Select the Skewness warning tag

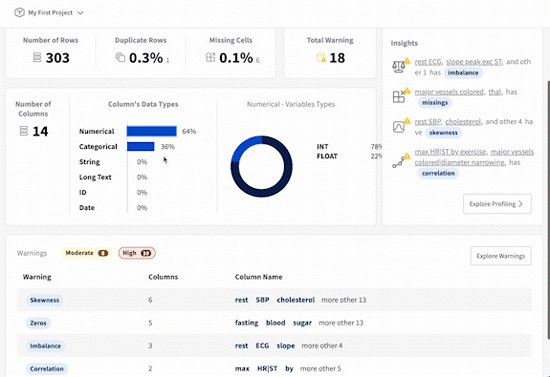(x=45, y=300)
